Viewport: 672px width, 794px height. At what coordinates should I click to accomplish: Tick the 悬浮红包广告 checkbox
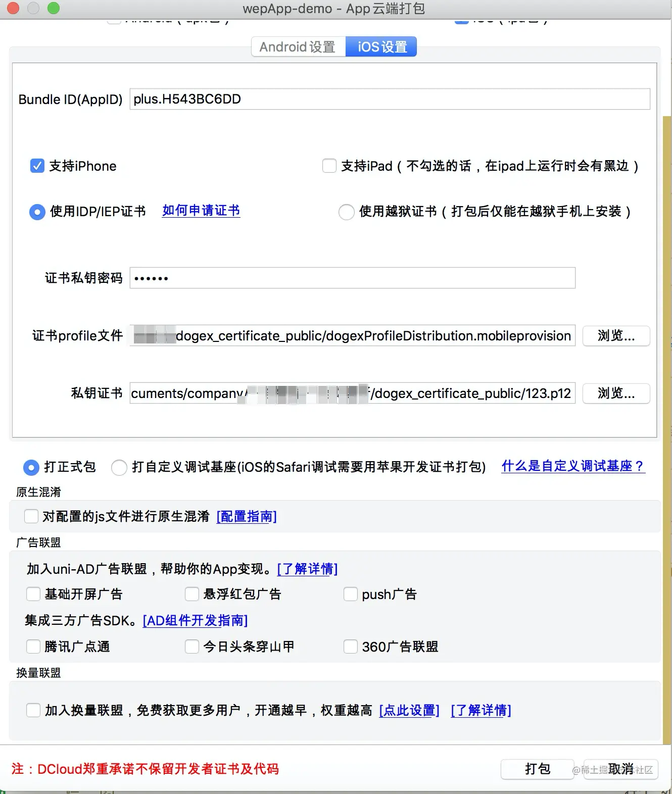tap(192, 594)
